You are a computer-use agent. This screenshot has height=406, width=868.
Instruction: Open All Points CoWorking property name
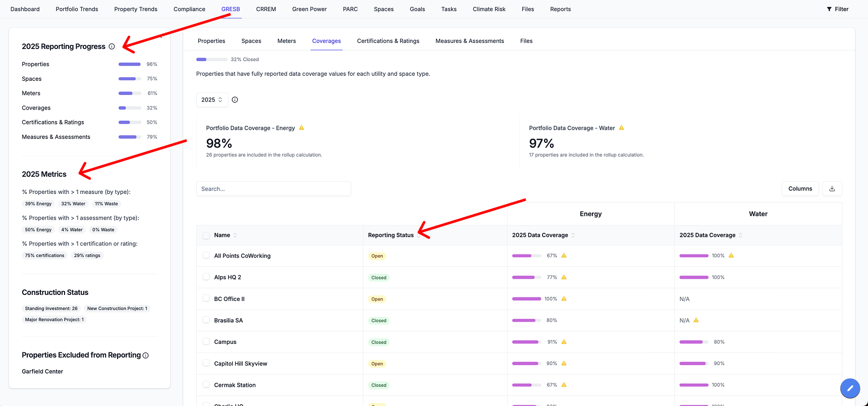point(242,256)
